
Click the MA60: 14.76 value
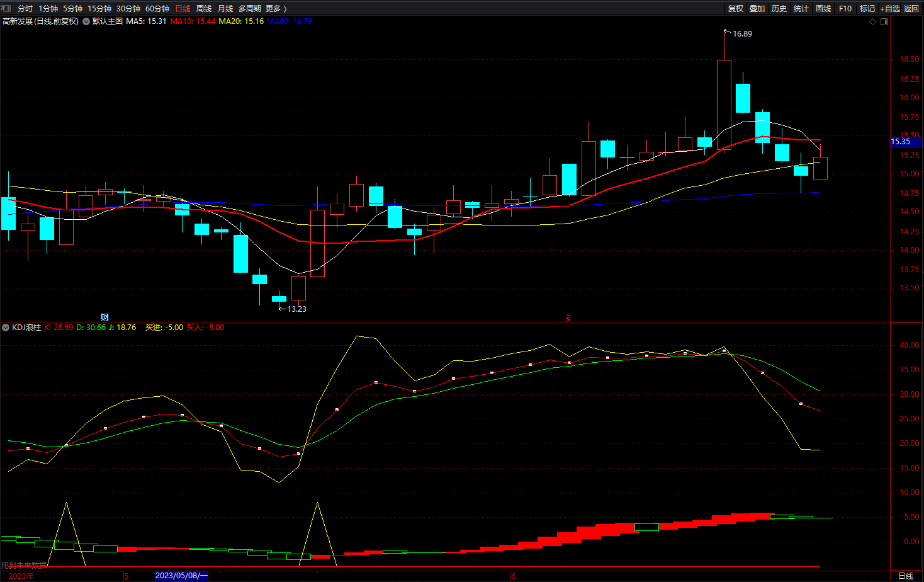pyautogui.click(x=290, y=21)
